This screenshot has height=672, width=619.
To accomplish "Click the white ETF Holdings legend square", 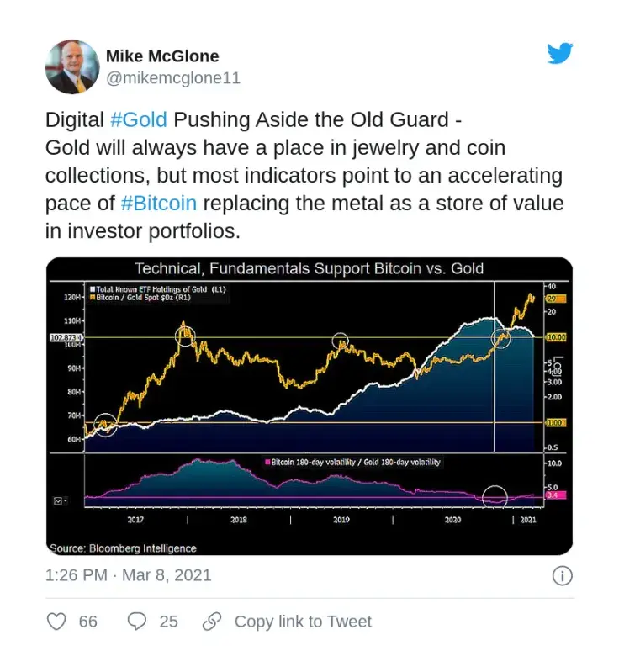I will [94, 289].
